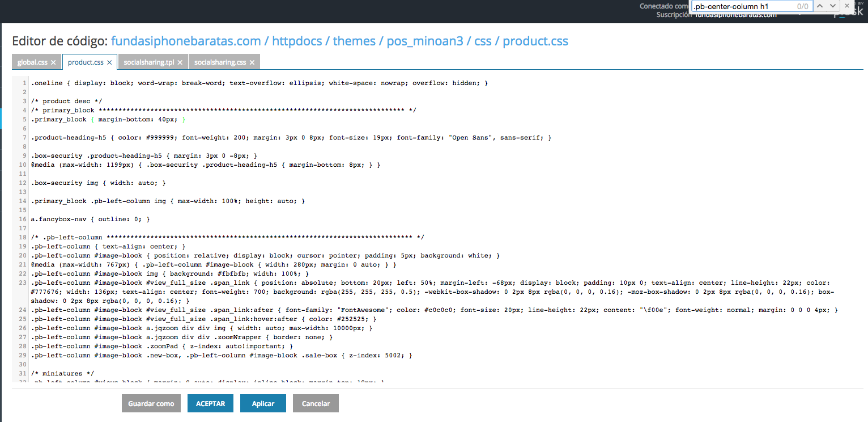868x422 pixels.
Task: Click the .product-heading-h5 rule on line 7
Action: tap(291, 137)
